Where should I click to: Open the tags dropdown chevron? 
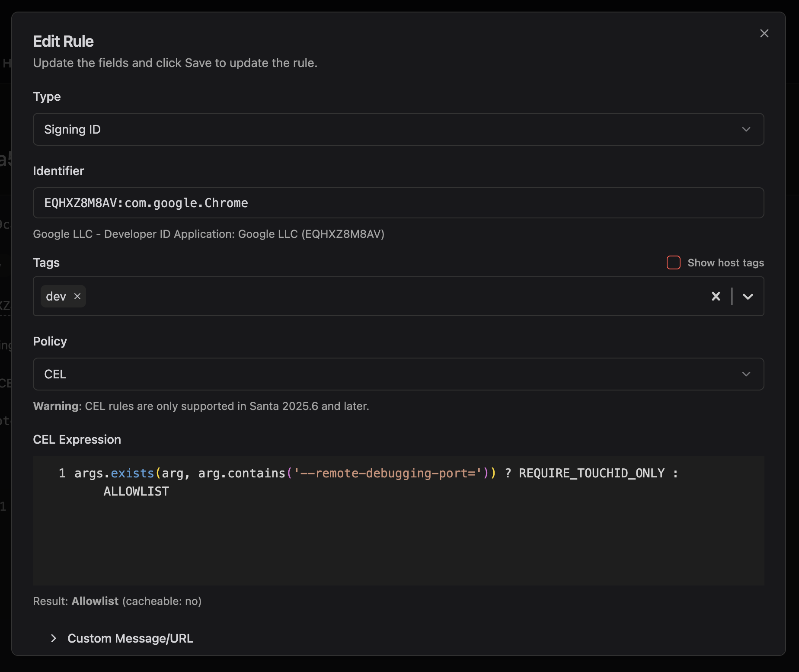point(747,296)
